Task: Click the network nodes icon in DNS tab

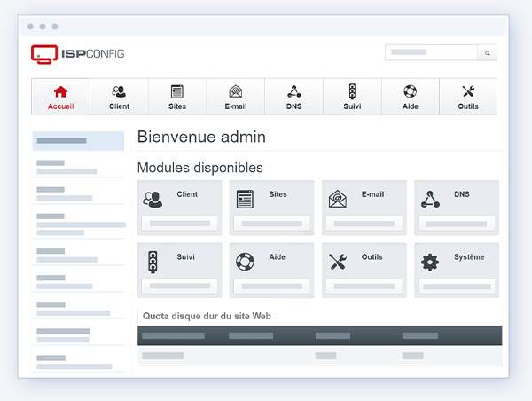Action: 293,91
